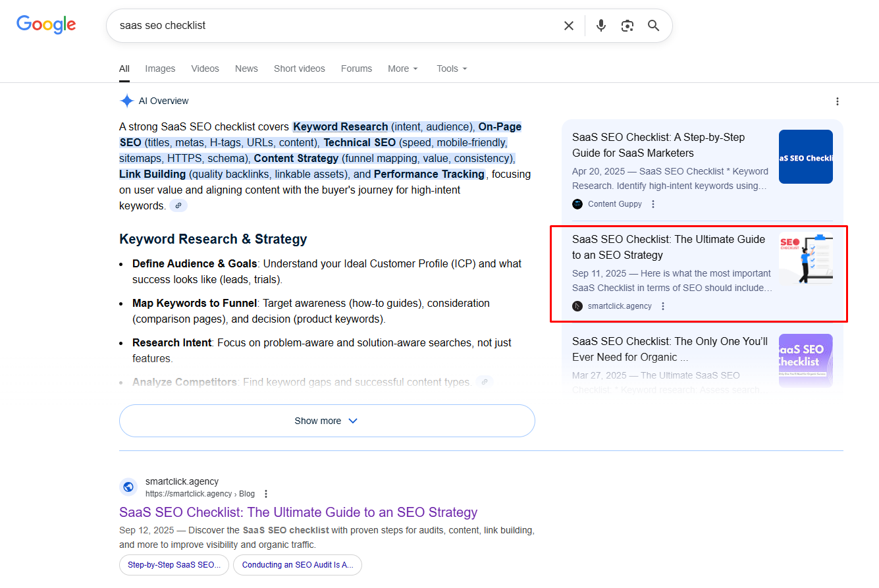Image resolution: width=879 pixels, height=588 pixels.
Task: Click smartclick.agency favicon in source card
Action: (x=577, y=306)
